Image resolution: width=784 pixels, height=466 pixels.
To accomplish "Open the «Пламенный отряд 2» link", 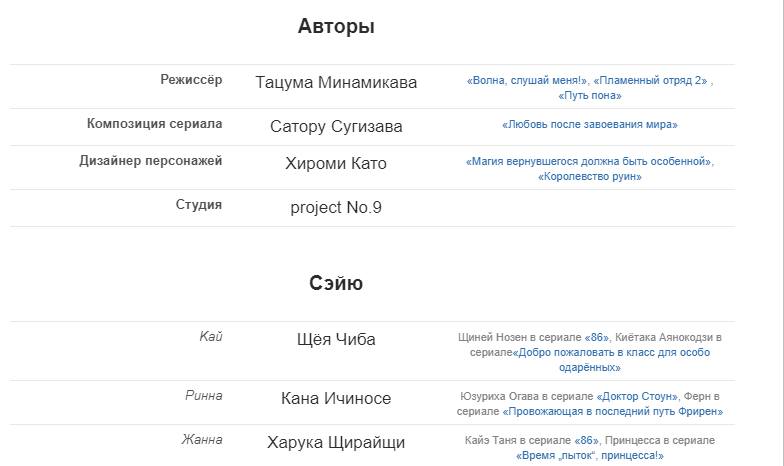I will 650,81.
